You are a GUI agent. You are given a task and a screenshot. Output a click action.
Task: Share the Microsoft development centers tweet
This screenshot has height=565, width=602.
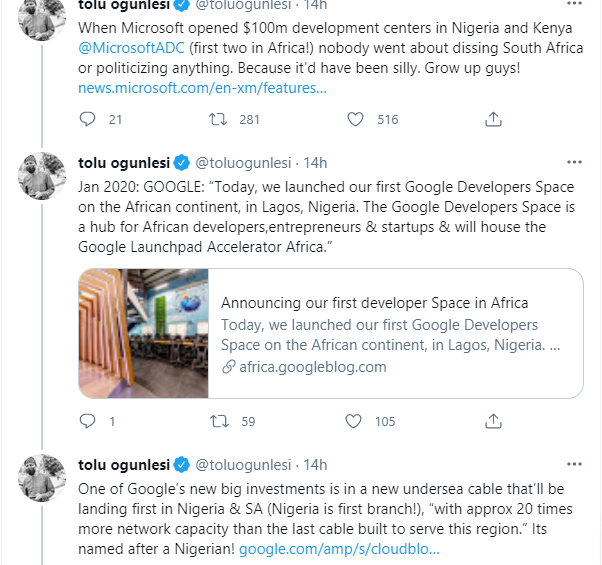coord(493,119)
